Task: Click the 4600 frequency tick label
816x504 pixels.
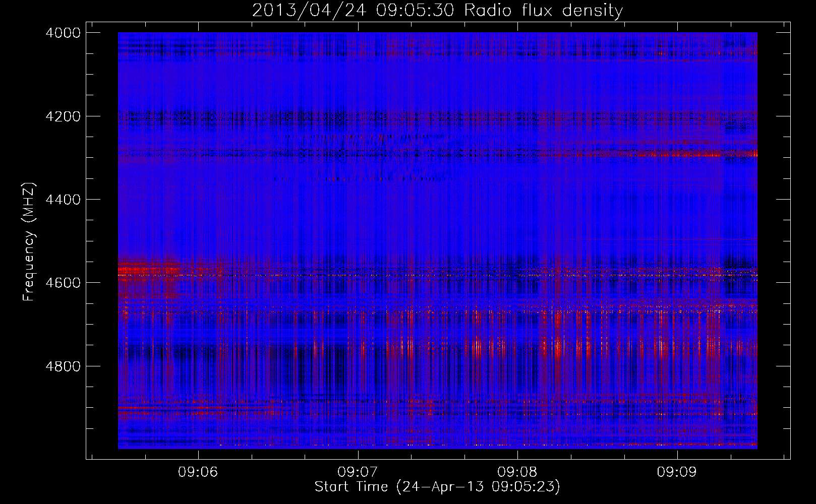Action: point(63,283)
